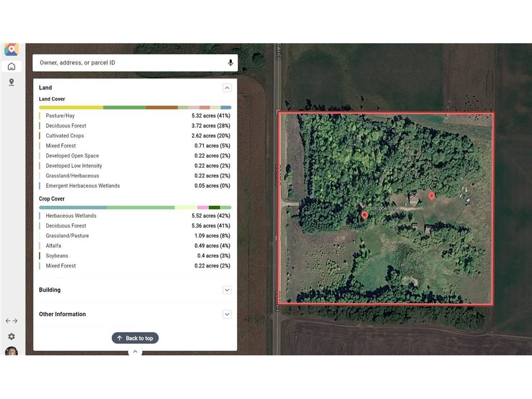Click the Crop Cover heading

coord(51,199)
